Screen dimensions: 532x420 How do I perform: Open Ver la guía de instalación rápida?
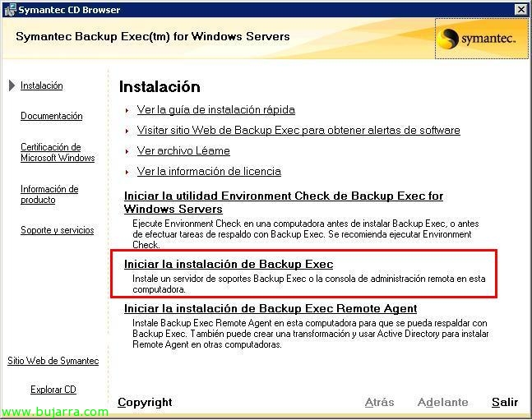216,110
